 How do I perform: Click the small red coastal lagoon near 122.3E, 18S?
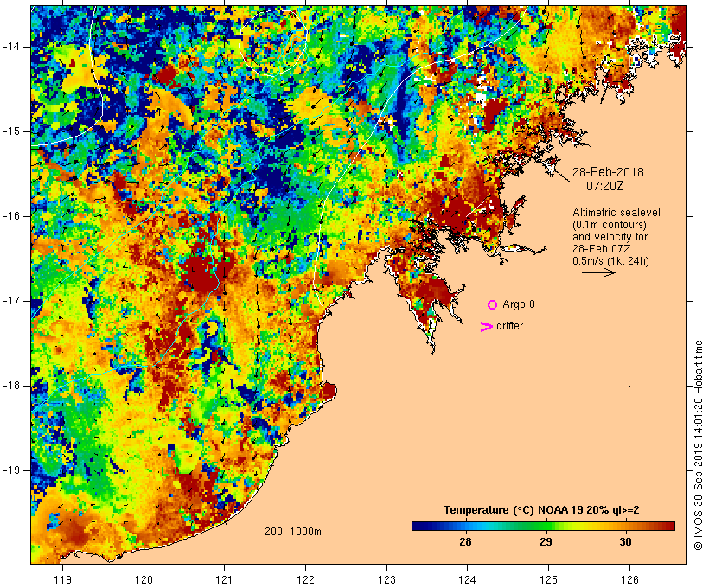329,392
